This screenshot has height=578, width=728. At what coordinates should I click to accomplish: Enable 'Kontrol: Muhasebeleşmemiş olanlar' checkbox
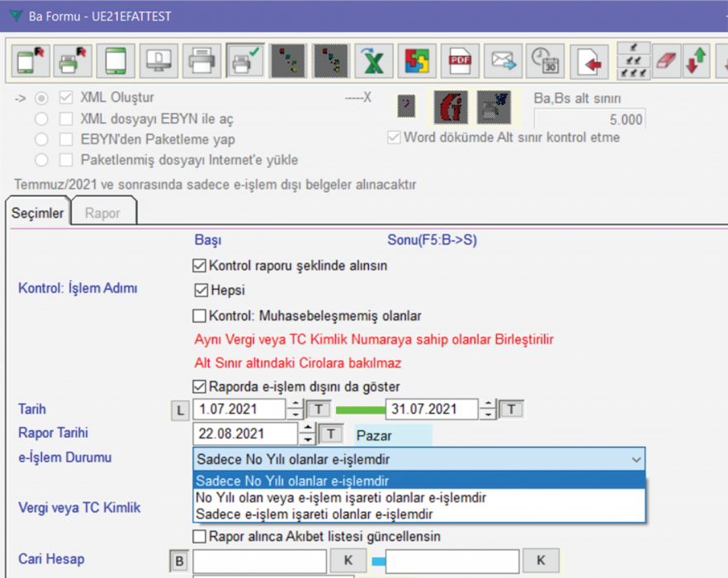coord(199,315)
